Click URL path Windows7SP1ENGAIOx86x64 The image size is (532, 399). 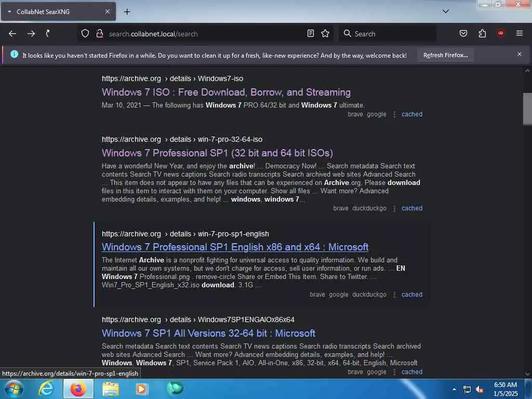[x=246, y=320]
